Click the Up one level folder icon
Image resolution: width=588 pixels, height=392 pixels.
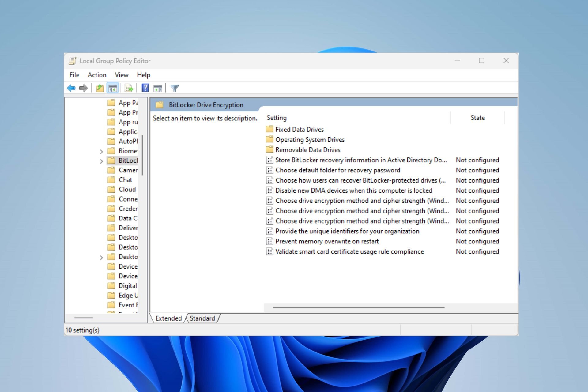[x=100, y=88]
